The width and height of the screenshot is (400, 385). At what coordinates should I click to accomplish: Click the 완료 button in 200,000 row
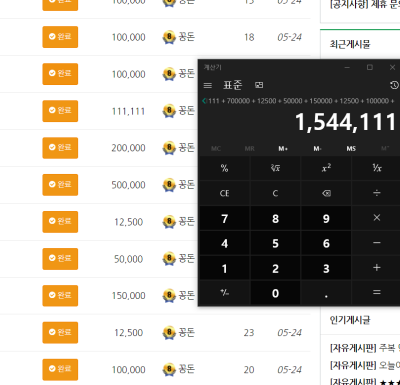[x=60, y=148]
